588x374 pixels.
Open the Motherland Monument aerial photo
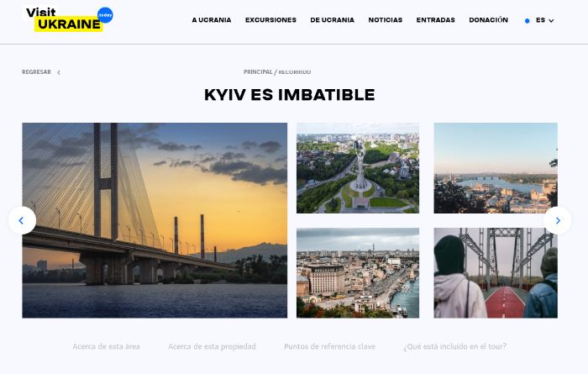358,168
